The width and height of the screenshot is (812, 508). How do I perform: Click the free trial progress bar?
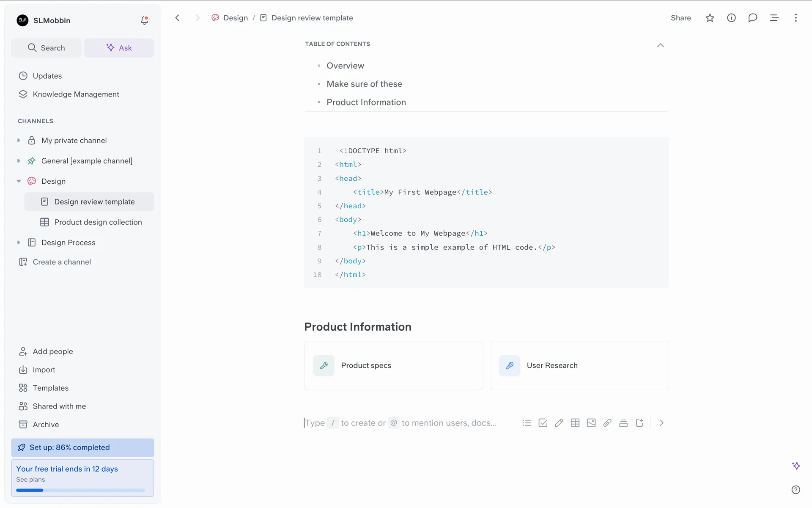80,490
